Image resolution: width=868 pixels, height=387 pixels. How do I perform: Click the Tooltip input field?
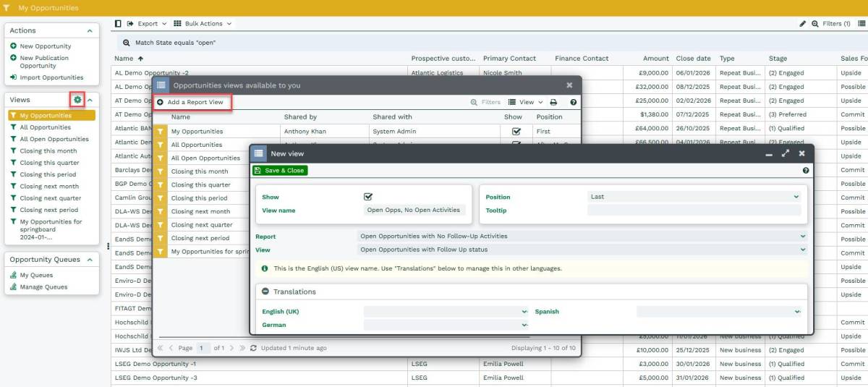point(694,210)
